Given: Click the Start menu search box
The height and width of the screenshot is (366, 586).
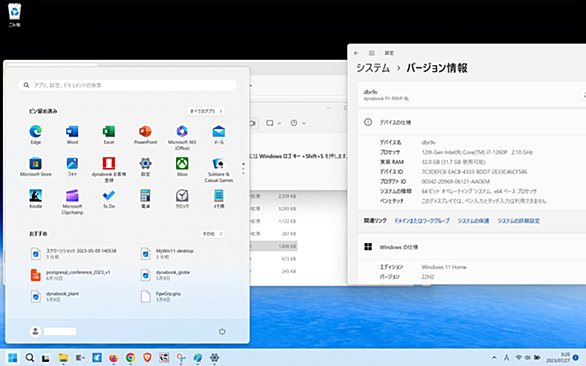Looking at the screenshot, I should click(x=127, y=85).
